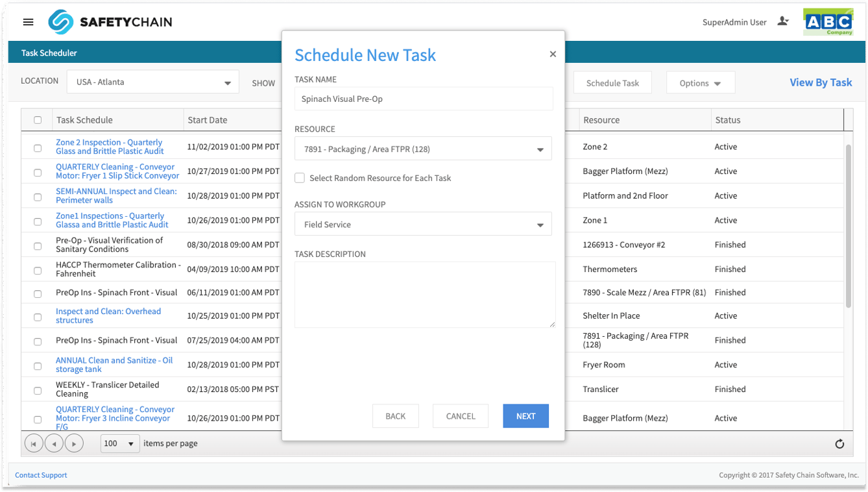The height and width of the screenshot is (492, 868).
Task: Go to previous page of results
Action: 54,444
